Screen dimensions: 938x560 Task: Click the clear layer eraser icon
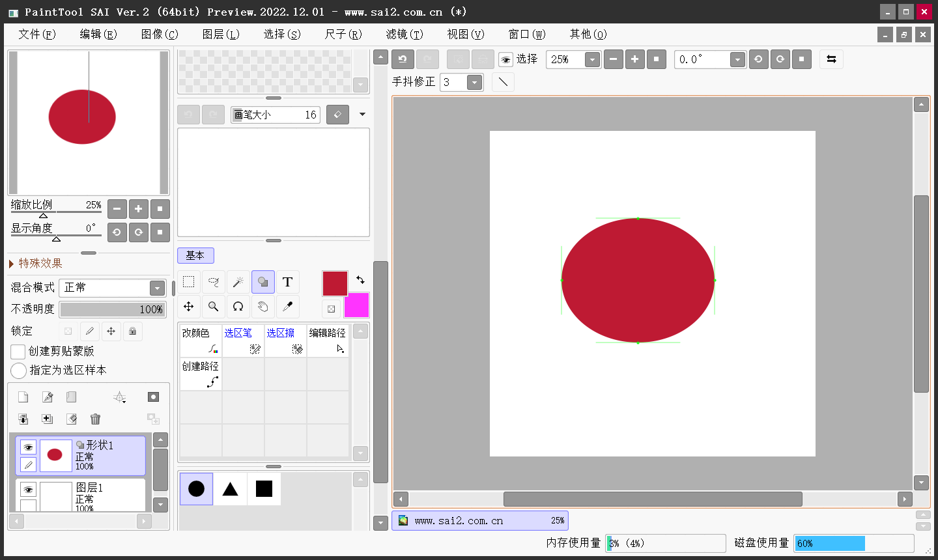pos(72,419)
